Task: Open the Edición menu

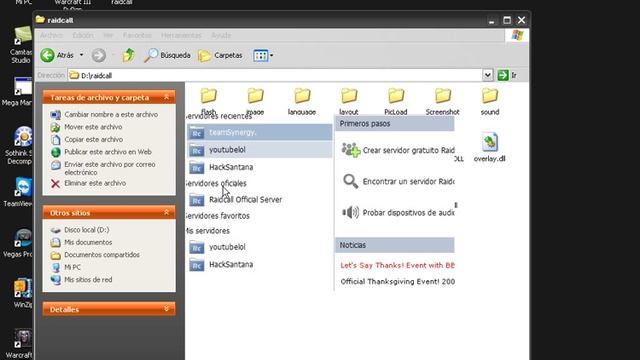Action: [83, 36]
